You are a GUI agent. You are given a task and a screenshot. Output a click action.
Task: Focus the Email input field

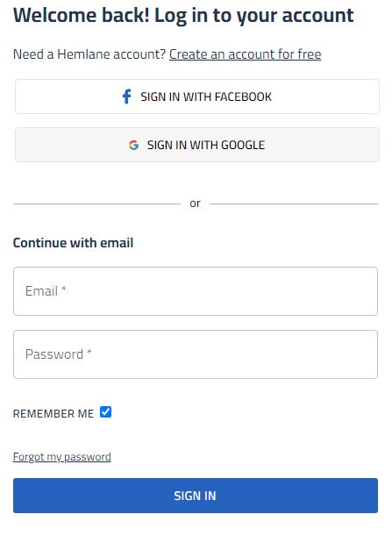click(196, 291)
